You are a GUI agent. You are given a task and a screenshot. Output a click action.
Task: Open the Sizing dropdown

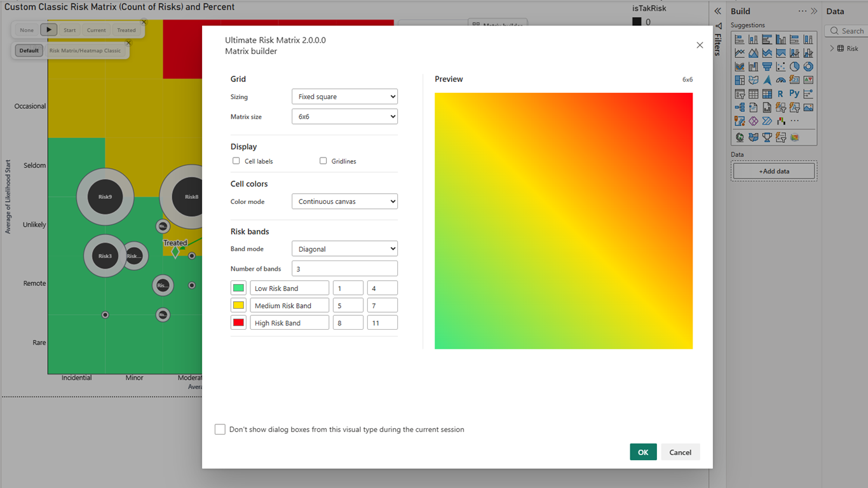[x=344, y=97]
